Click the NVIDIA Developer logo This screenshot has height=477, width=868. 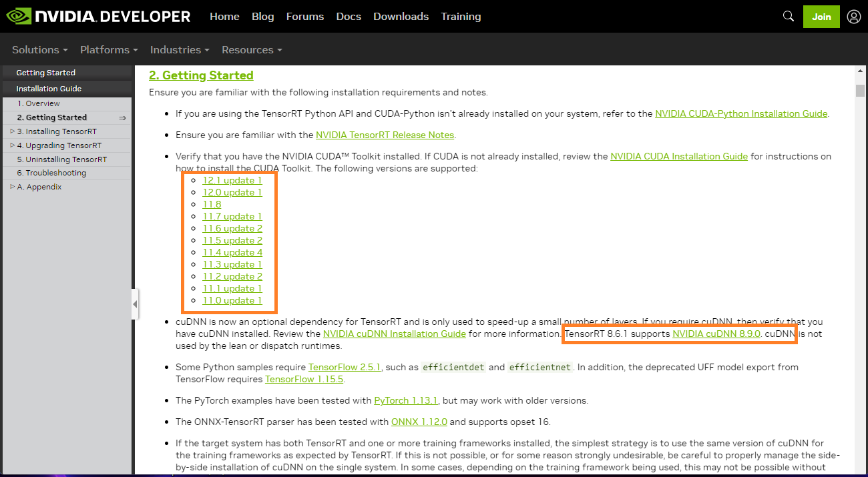[99, 17]
